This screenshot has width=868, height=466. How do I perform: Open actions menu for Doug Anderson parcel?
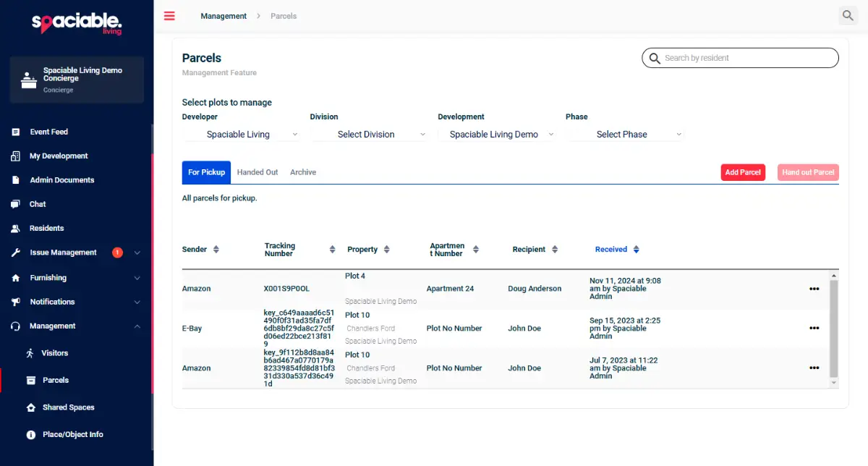[814, 289]
